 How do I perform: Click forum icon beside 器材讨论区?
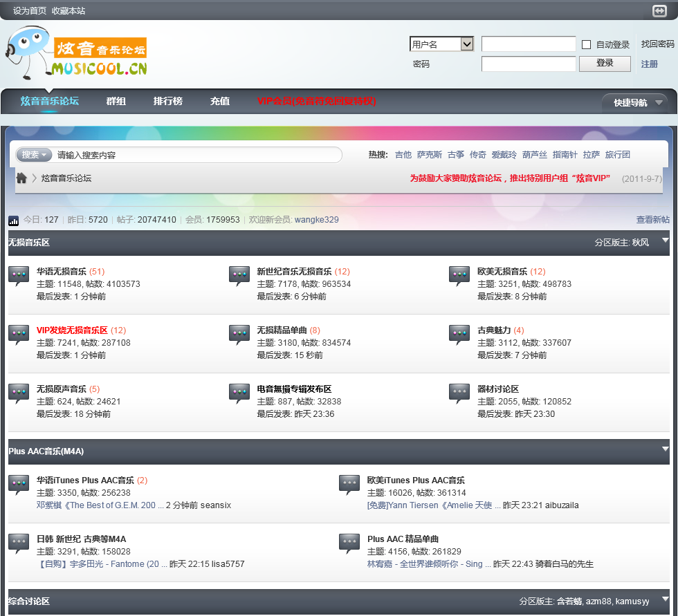tap(459, 393)
